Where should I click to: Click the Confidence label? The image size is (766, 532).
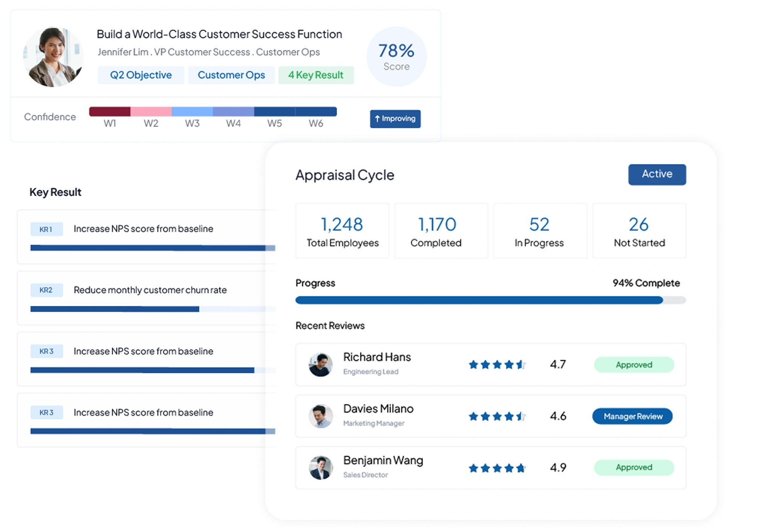50,117
